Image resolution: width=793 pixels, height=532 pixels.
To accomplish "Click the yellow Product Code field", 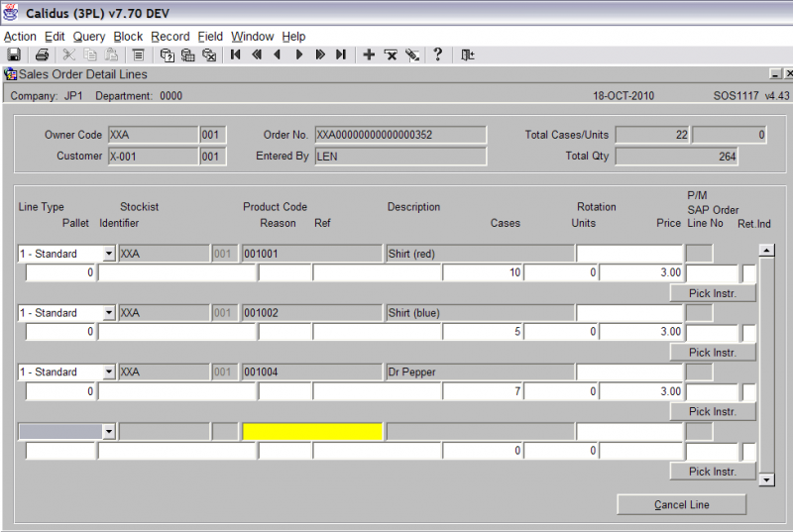I will [x=312, y=432].
